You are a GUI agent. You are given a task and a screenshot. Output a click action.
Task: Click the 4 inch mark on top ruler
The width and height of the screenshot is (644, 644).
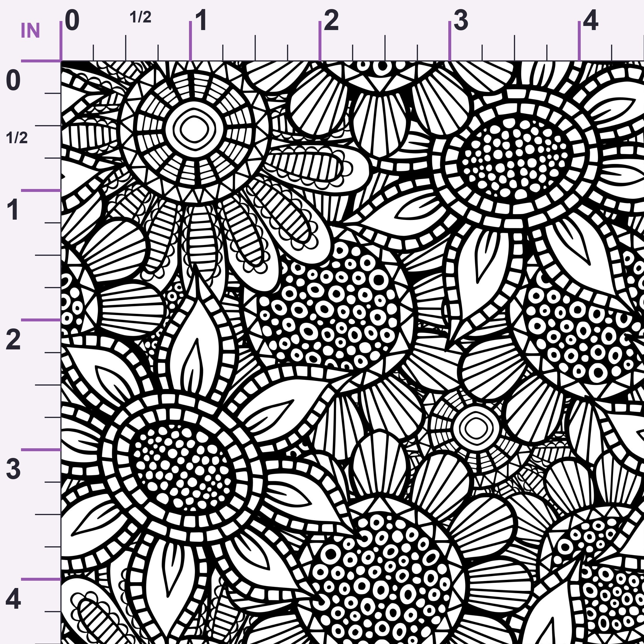click(x=590, y=20)
